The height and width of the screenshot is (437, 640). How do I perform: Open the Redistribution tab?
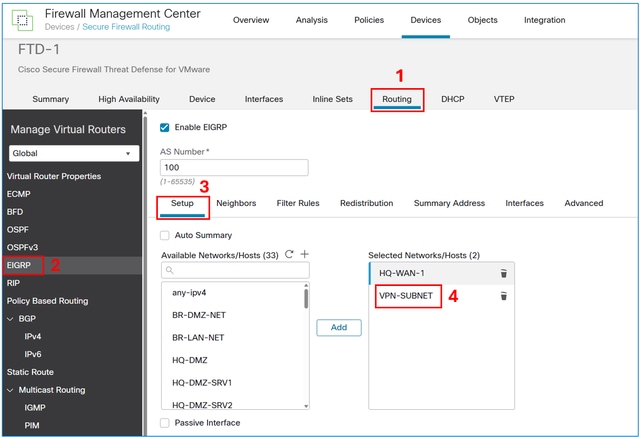click(x=367, y=203)
